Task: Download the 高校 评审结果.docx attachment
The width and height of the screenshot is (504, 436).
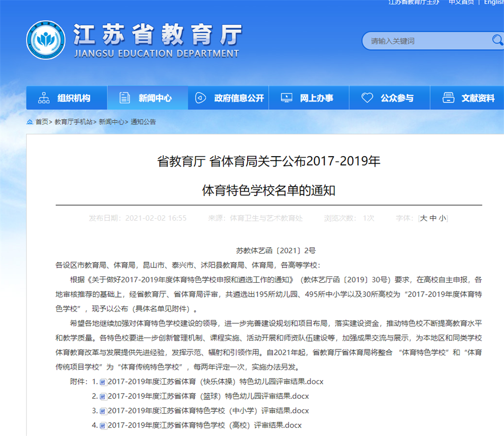Action: pos(205,425)
